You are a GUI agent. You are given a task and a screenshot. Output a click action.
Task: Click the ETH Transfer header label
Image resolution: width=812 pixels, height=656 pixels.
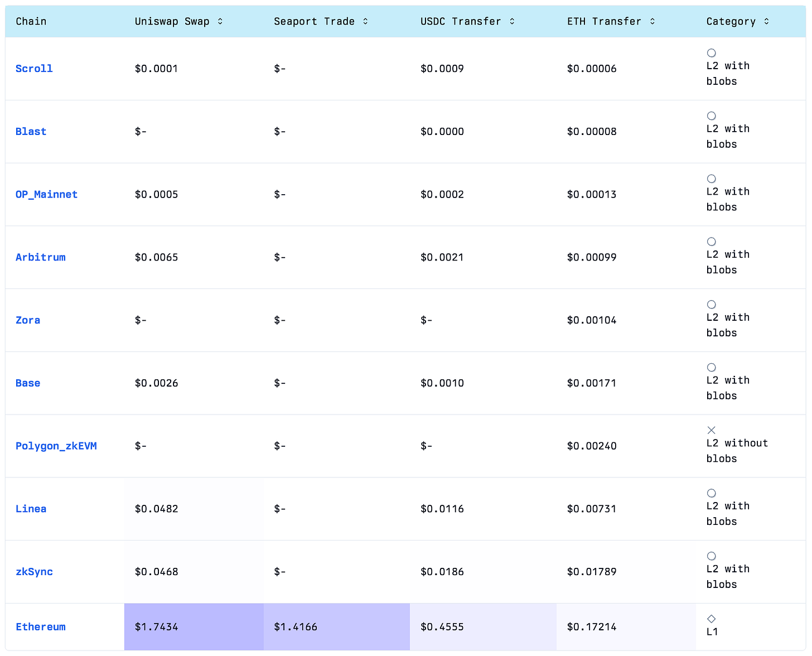tap(605, 21)
